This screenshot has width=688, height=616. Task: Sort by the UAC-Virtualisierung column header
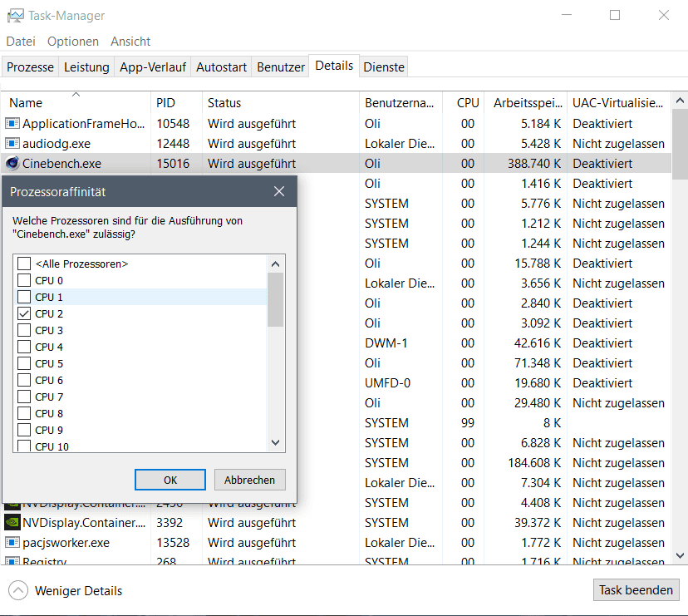tap(619, 103)
